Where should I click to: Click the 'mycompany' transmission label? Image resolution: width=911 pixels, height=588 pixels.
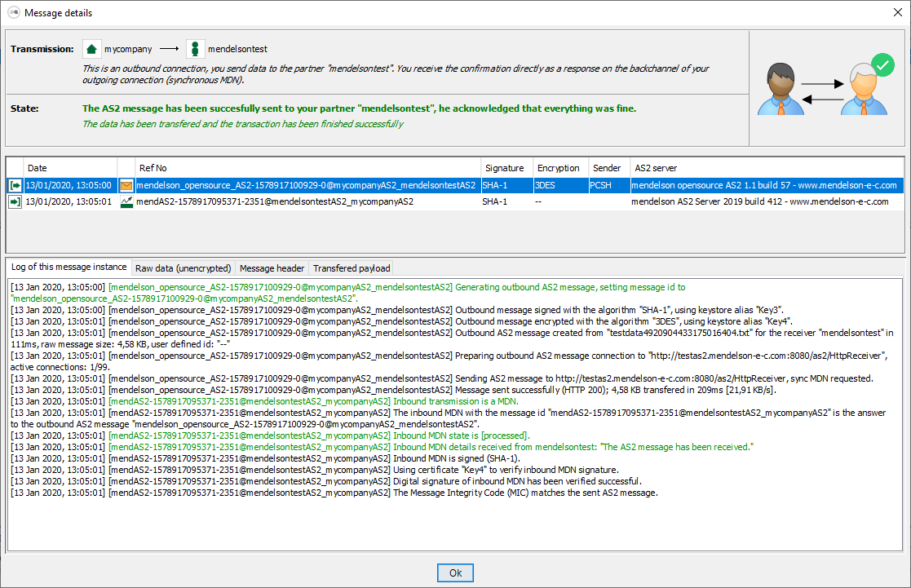(128, 50)
